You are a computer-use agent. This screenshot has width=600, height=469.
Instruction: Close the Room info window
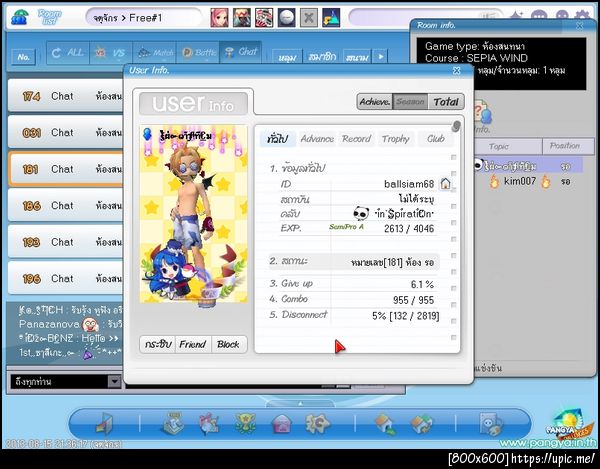(580, 26)
